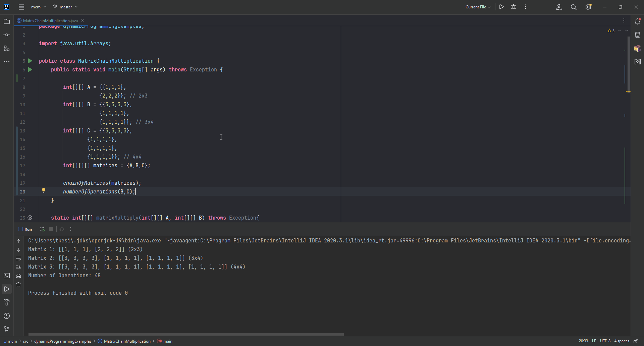
Task: Click yellow warning marker on error stripe
Action: pyautogui.click(x=628, y=92)
